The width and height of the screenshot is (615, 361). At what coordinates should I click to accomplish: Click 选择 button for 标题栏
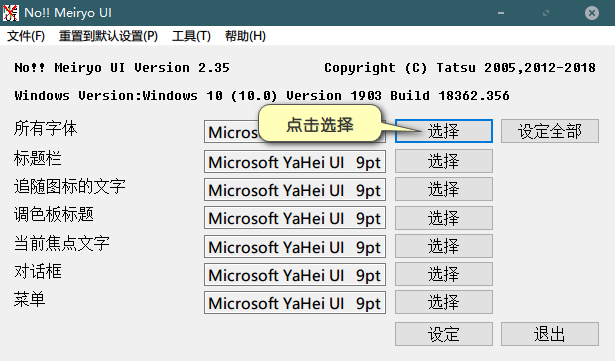pos(444,161)
